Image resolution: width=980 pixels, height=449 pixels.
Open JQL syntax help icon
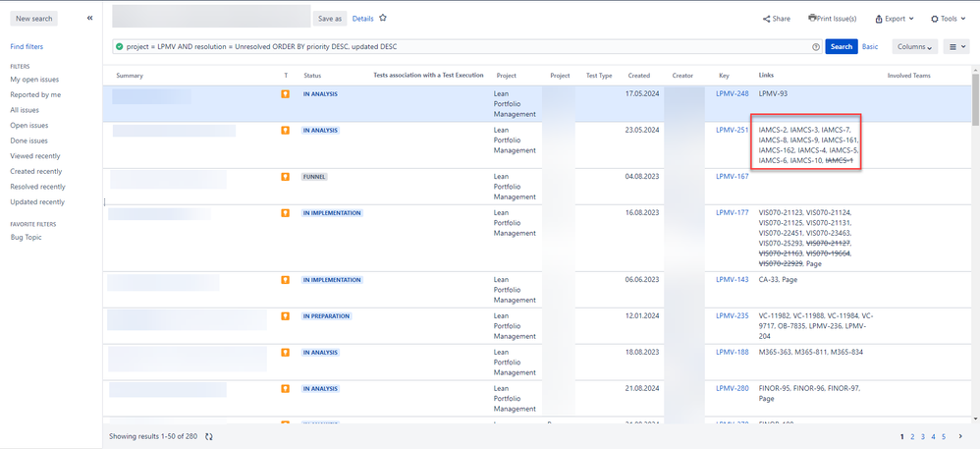[816, 47]
